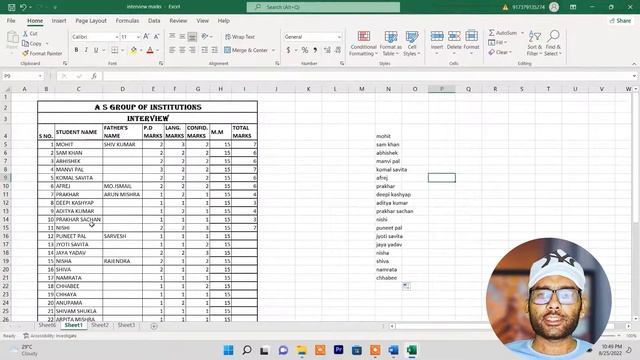Open the File tab
This screenshot has height=360, width=640.
[x=11, y=20]
